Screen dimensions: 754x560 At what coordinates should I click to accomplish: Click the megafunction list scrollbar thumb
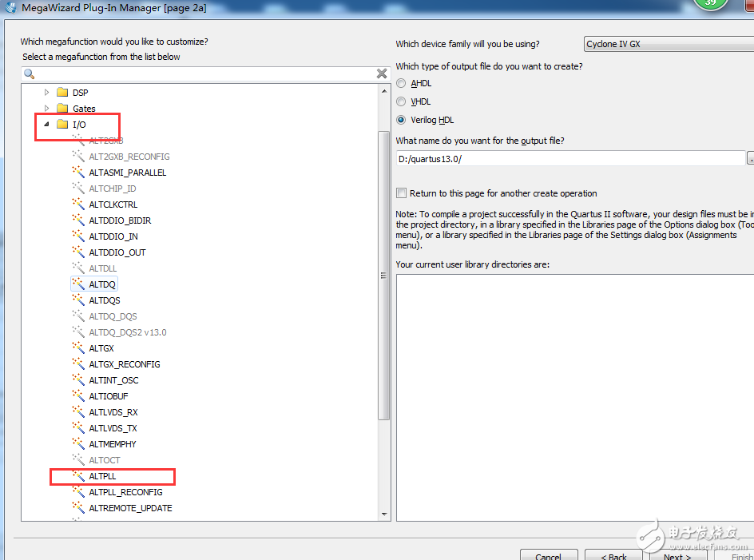pyautogui.click(x=383, y=275)
